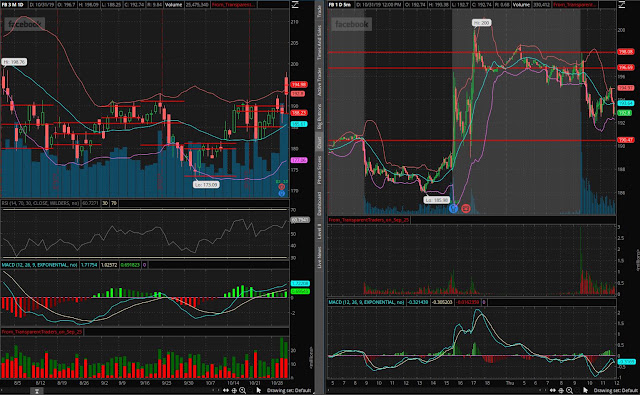Click Volume label in daily chart header
640x395 pixels.
click(173, 4)
